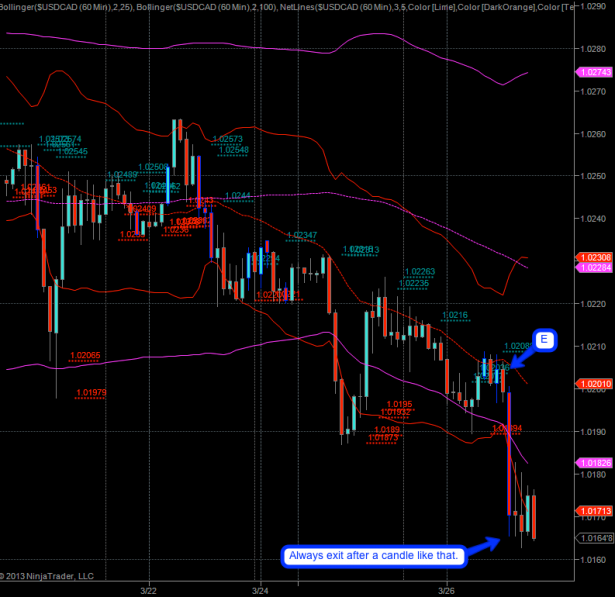615x597 pixels.
Task: Select the magenta 1.01826 price marker
Action: 594,463
